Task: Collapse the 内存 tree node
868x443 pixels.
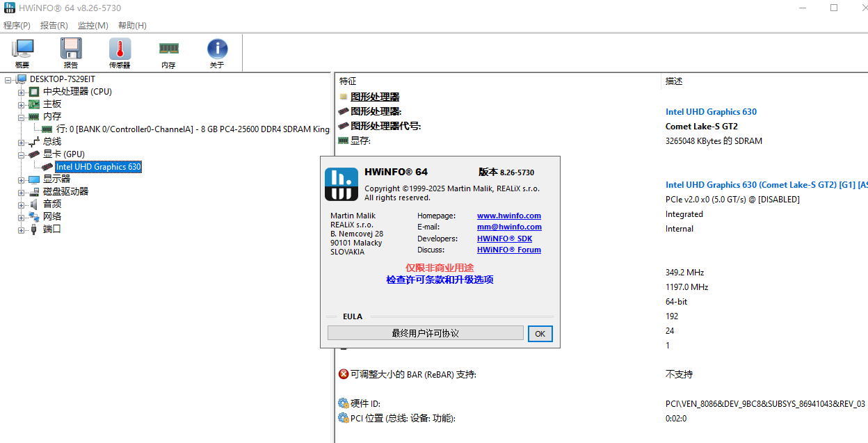Action: click(22, 117)
